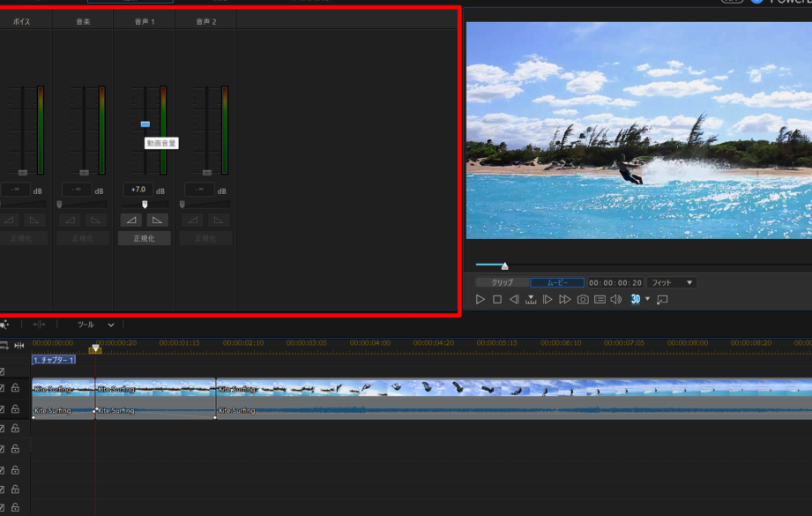Open preview display options list icon
812x516 pixels.
(x=600, y=299)
